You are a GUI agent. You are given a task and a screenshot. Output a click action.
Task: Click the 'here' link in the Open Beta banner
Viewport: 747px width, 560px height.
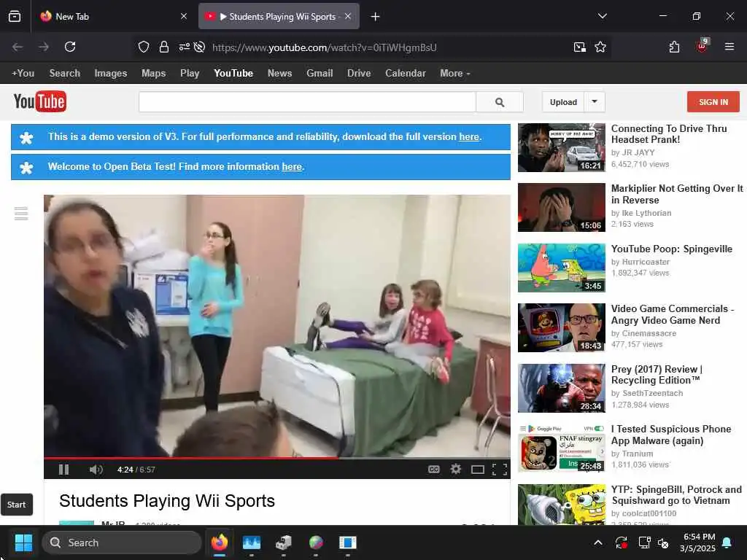pos(292,167)
